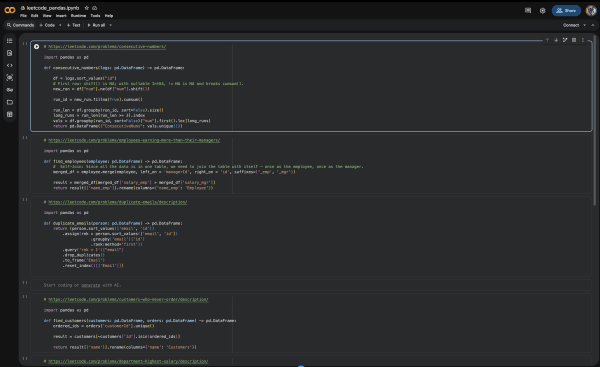The height and width of the screenshot is (367, 600).
Task: Click the 'def consecutive_numbers' line
Action: click(x=114, y=68)
